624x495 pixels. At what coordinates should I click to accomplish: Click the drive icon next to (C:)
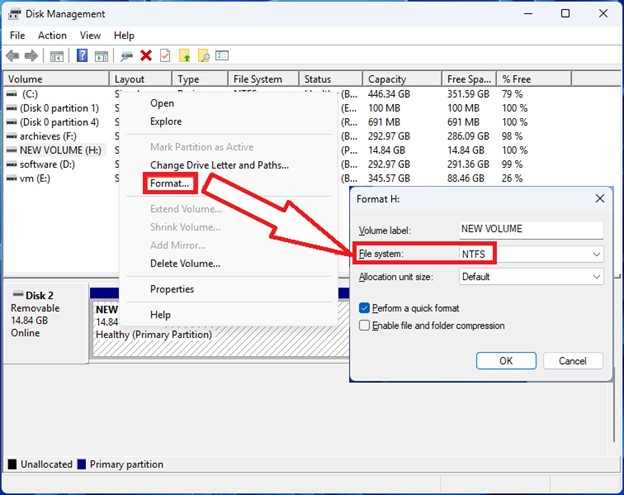[12, 94]
